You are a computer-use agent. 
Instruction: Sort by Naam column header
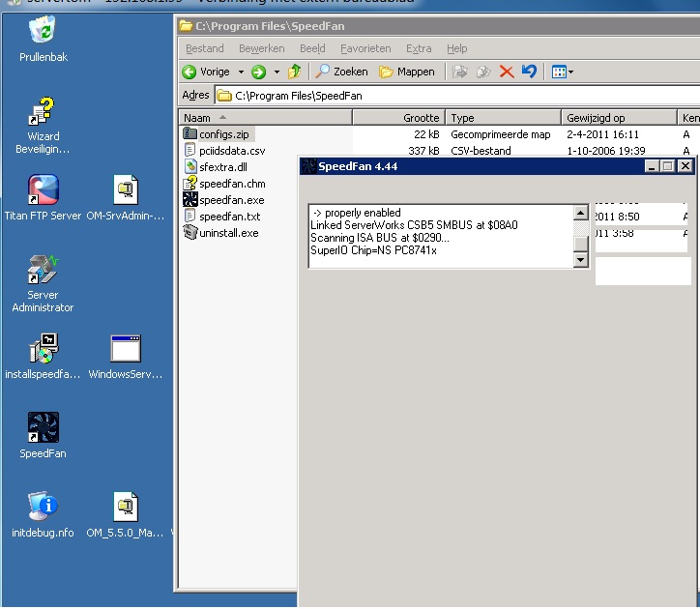266,118
